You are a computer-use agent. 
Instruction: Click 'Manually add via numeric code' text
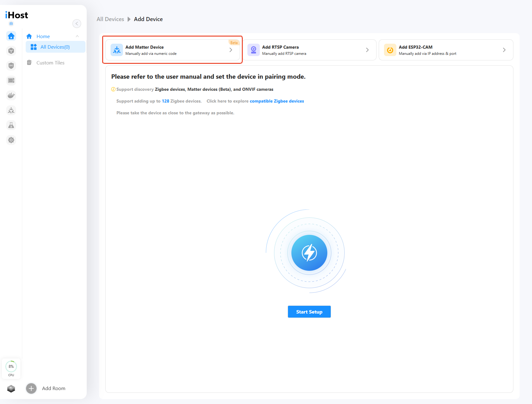pos(151,54)
